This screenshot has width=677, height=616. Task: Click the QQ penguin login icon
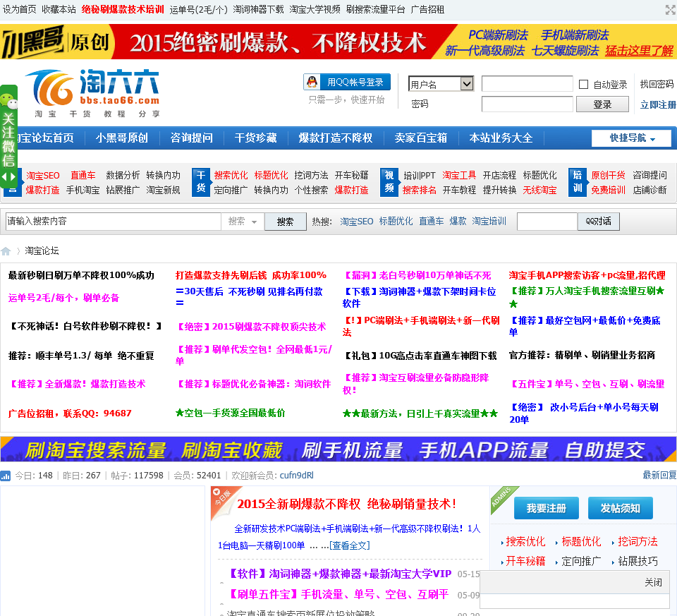click(x=312, y=82)
